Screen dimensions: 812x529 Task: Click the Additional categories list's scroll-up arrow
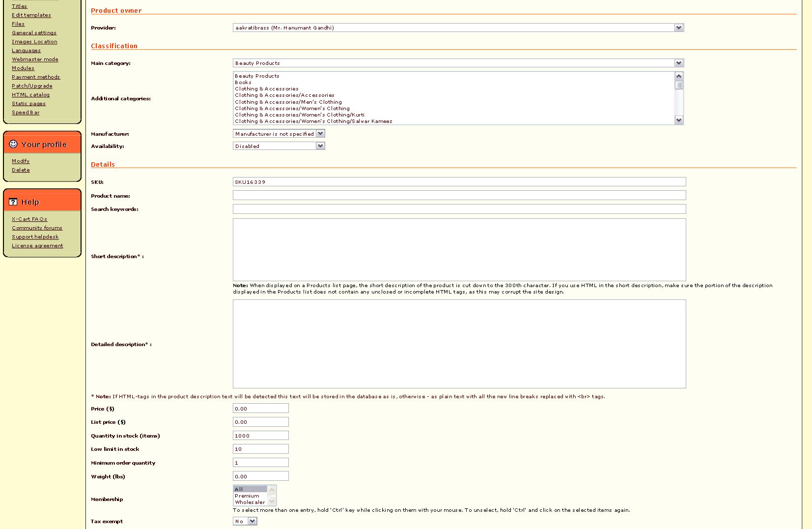679,76
